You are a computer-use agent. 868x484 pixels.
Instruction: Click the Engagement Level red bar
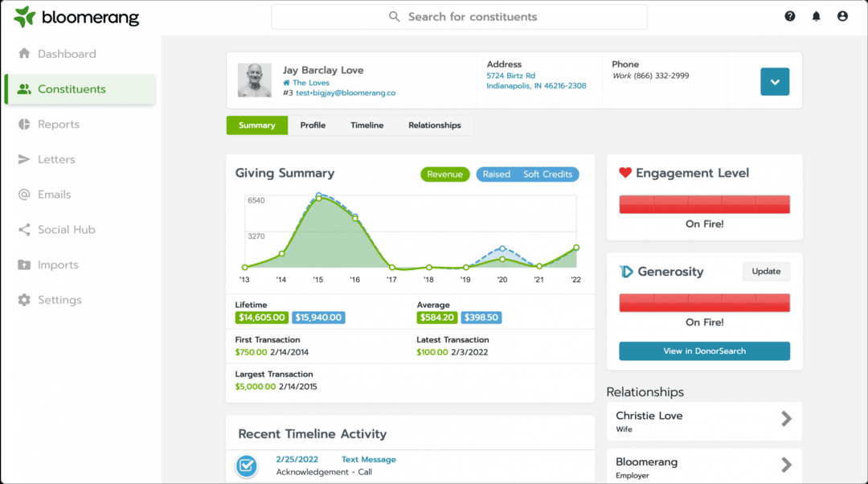(x=704, y=204)
